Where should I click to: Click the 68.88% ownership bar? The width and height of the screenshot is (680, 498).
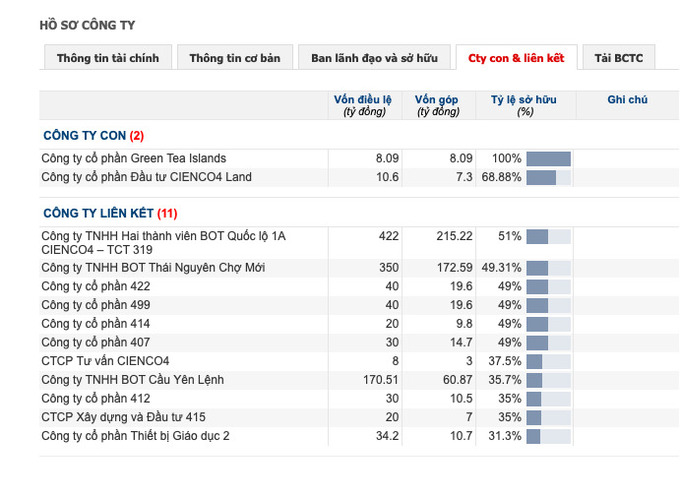click(549, 177)
